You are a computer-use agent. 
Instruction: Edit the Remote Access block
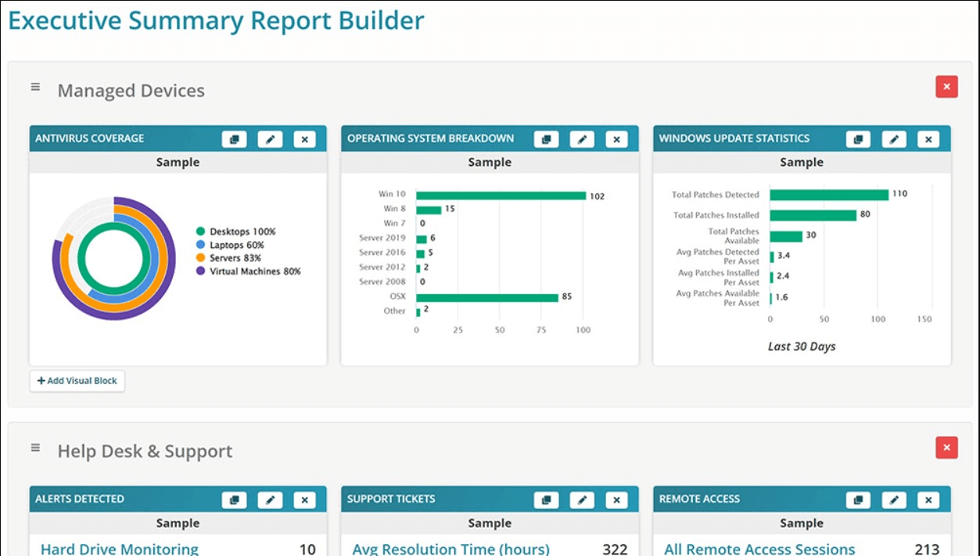coord(894,500)
